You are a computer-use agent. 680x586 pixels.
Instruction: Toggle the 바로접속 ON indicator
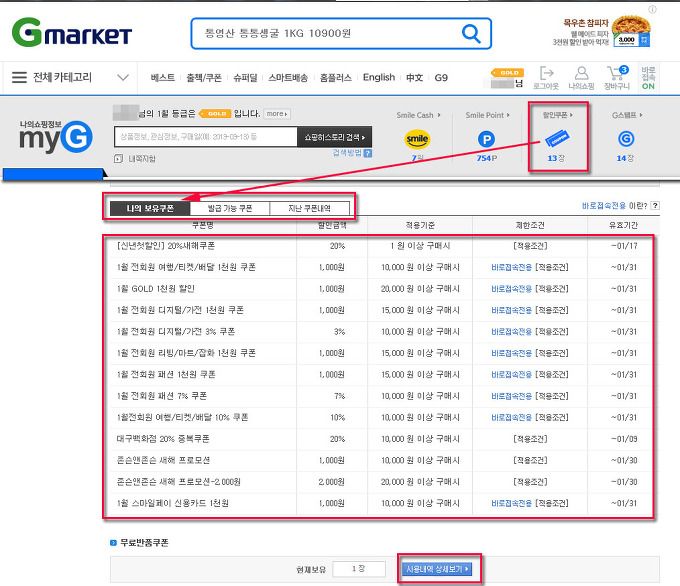648,78
